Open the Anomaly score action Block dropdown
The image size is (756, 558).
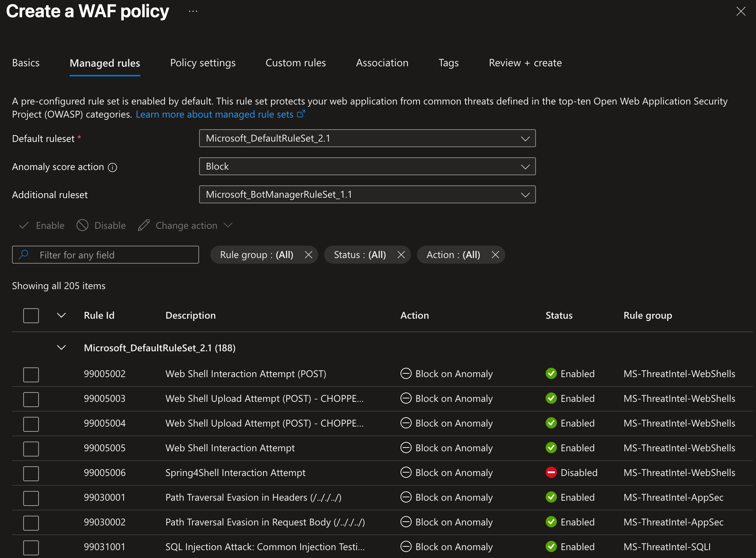coord(367,167)
